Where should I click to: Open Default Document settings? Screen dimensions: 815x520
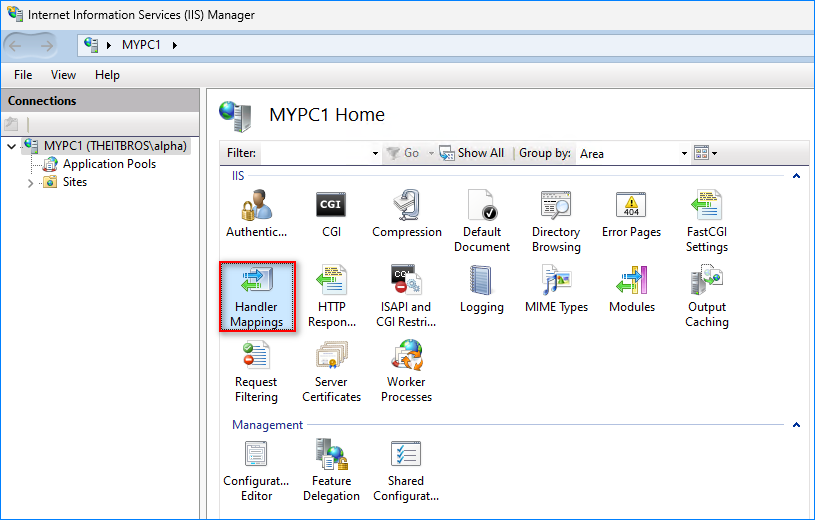[482, 222]
